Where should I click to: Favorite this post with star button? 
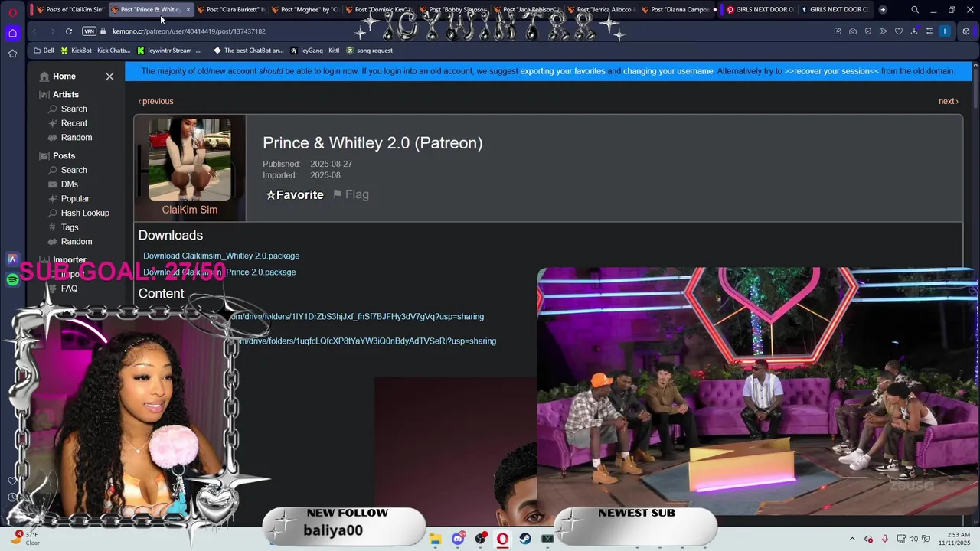(x=295, y=194)
